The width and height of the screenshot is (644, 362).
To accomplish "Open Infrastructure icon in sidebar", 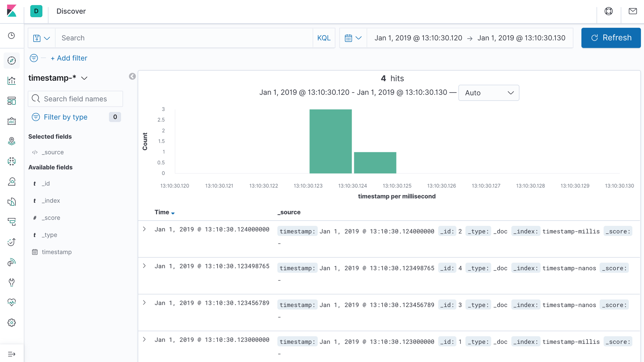I will point(12,181).
